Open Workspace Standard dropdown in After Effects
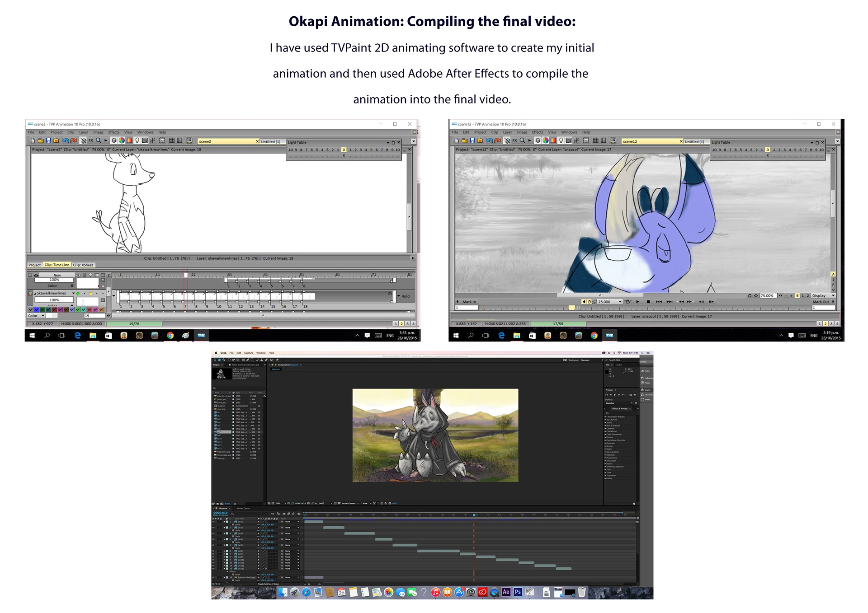 coord(592,360)
